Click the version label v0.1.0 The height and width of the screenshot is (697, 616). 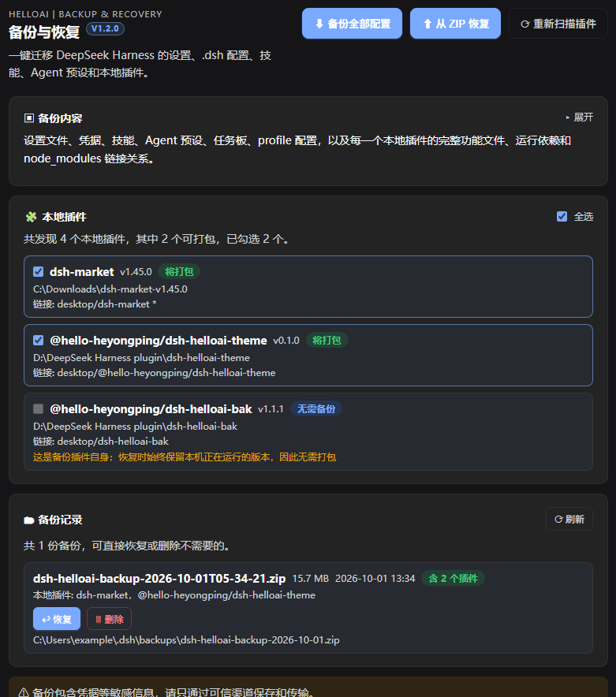pyautogui.click(x=286, y=341)
